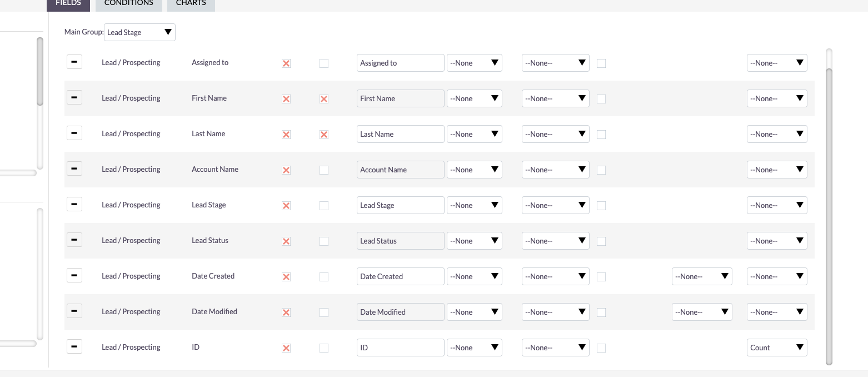Remove the Date Modified field row

[74, 311]
